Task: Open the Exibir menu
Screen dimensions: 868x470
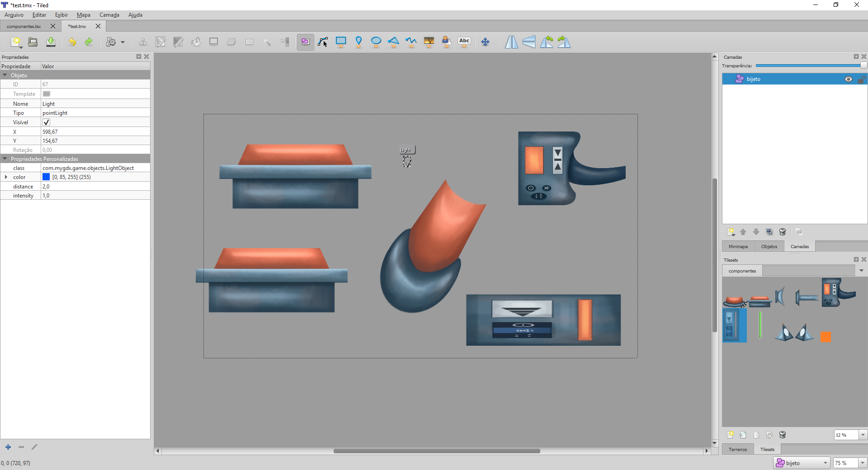Action: pos(61,15)
